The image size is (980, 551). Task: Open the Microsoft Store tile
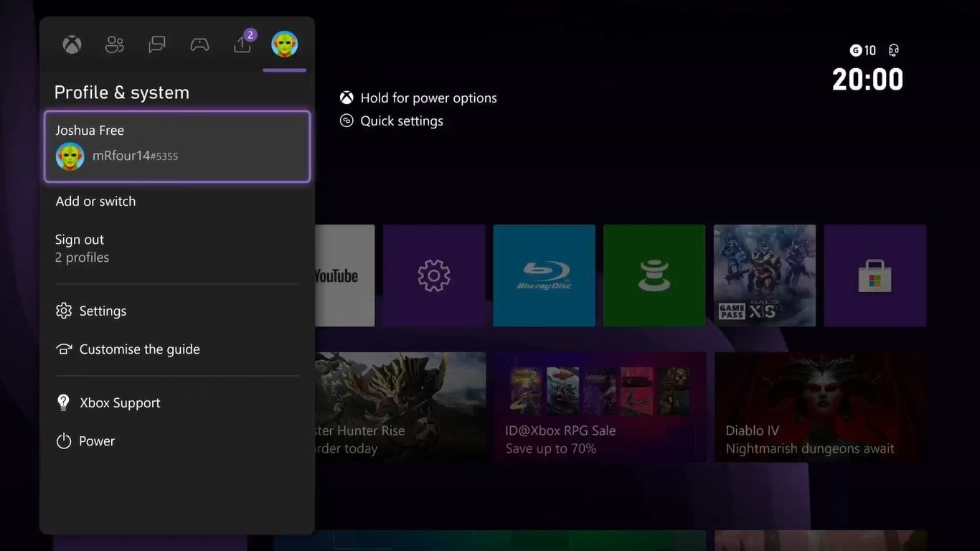pos(875,275)
